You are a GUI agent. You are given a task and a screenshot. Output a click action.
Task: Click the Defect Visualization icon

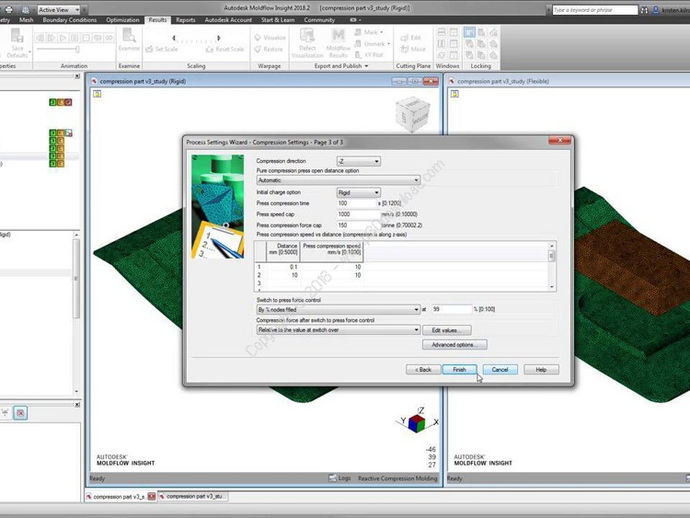point(307,43)
